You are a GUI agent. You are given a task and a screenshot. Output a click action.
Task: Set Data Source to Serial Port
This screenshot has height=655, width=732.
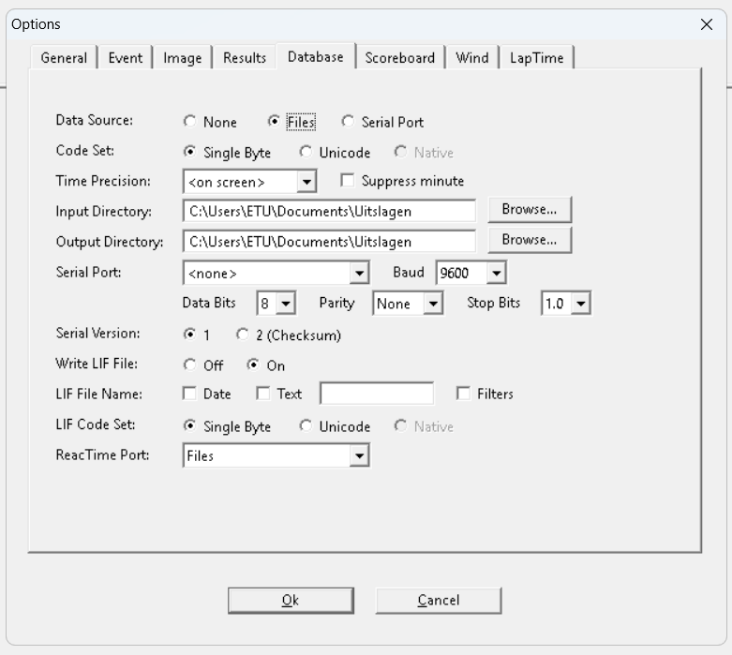click(x=348, y=122)
